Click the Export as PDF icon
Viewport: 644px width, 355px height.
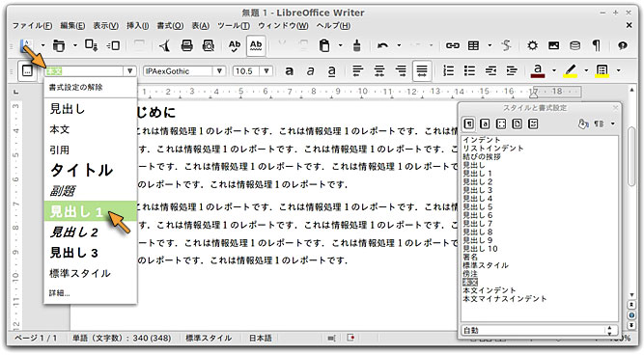(x=165, y=45)
